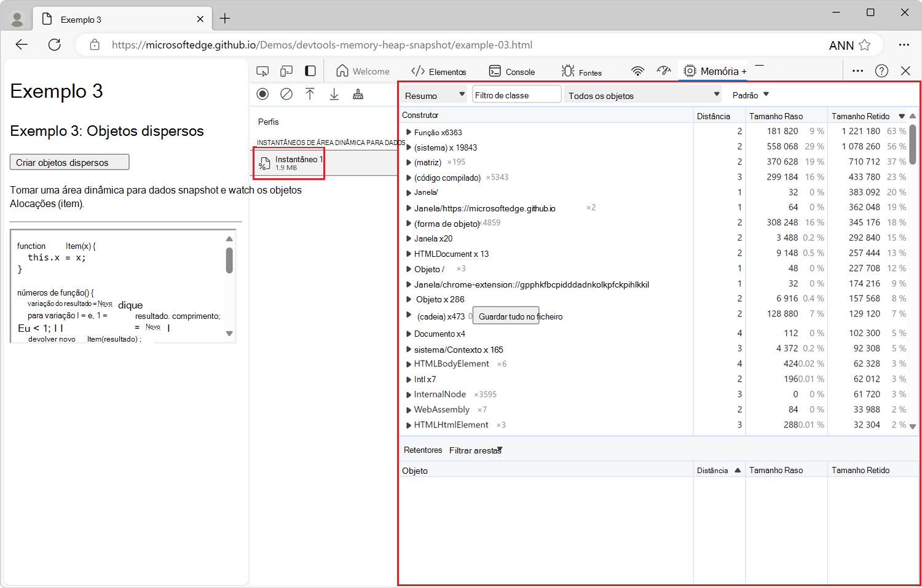Screen dimensions: 922x588
Task: Click the Filtro de classe input field
Action: (516, 95)
